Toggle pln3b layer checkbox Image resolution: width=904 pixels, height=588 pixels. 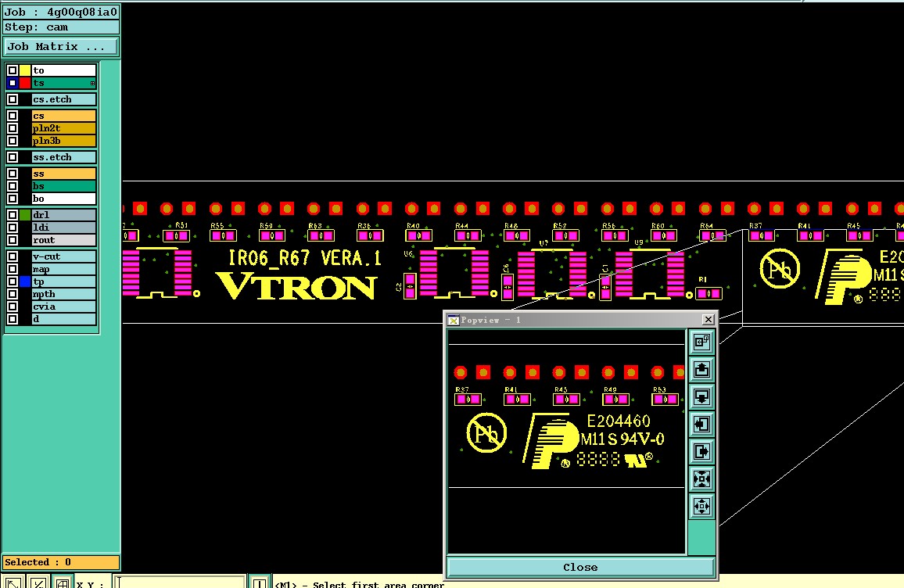point(13,141)
